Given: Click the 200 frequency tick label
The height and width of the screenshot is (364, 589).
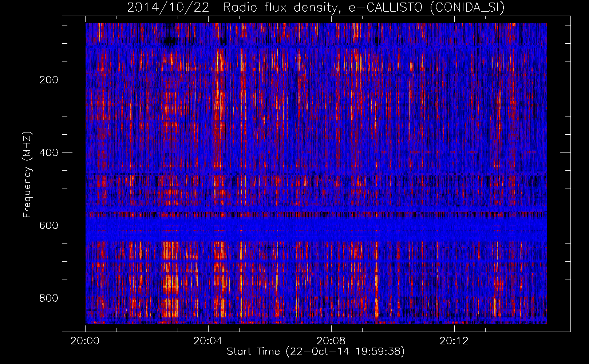Looking at the screenshot, I should pos(49,80).
